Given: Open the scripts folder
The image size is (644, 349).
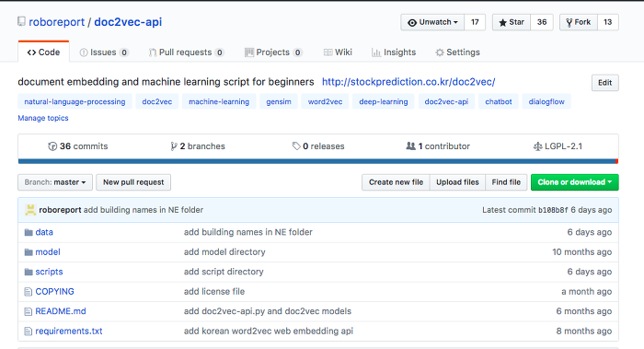Looking at the screenshot, I should (49, 272).
